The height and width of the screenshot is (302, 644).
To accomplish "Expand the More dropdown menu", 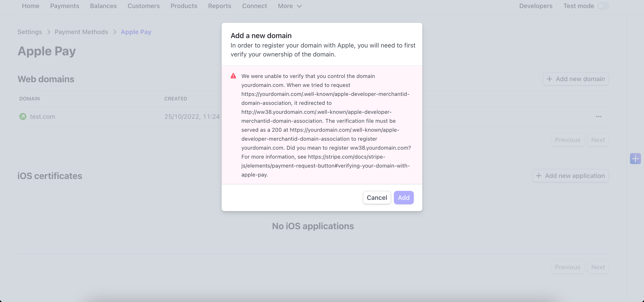I will [290, 6].
